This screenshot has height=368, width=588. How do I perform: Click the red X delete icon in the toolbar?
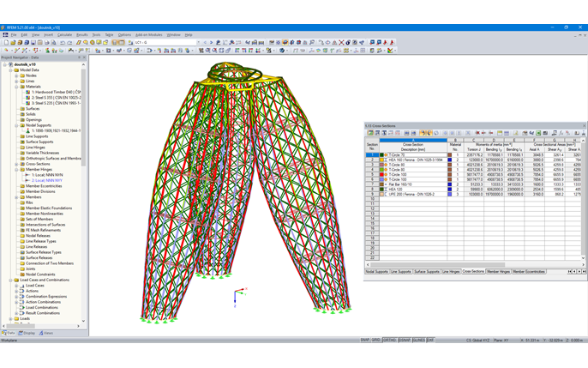coord(341,42)
